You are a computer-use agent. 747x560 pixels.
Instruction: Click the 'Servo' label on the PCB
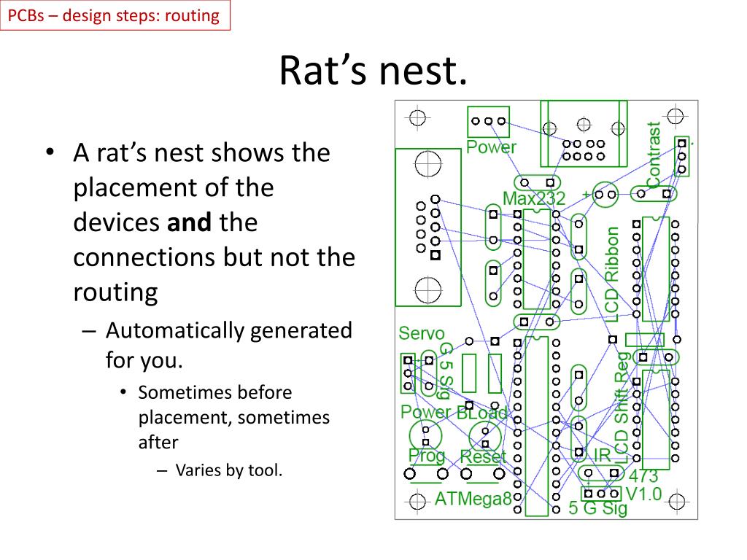point(421,333)
